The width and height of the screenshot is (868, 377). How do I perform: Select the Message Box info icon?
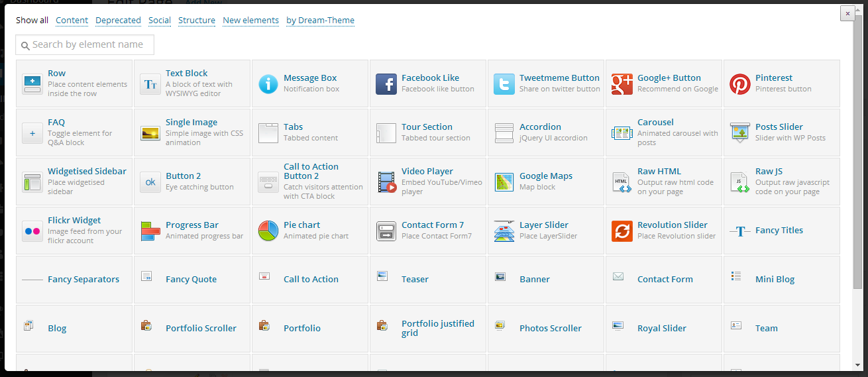tap(268, 84)
